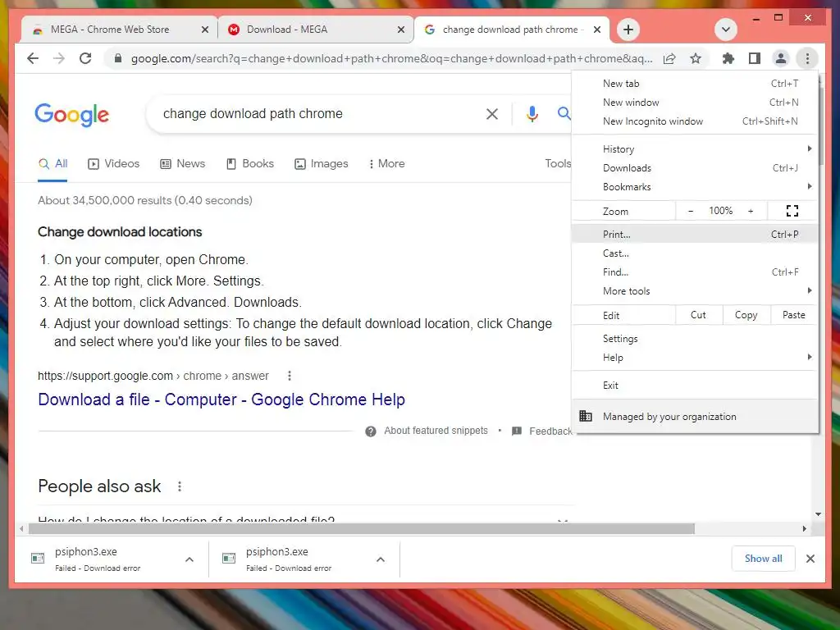Decrease zoom with the minus button
This screenshot has height=630, width=840.
click(691, 211)
